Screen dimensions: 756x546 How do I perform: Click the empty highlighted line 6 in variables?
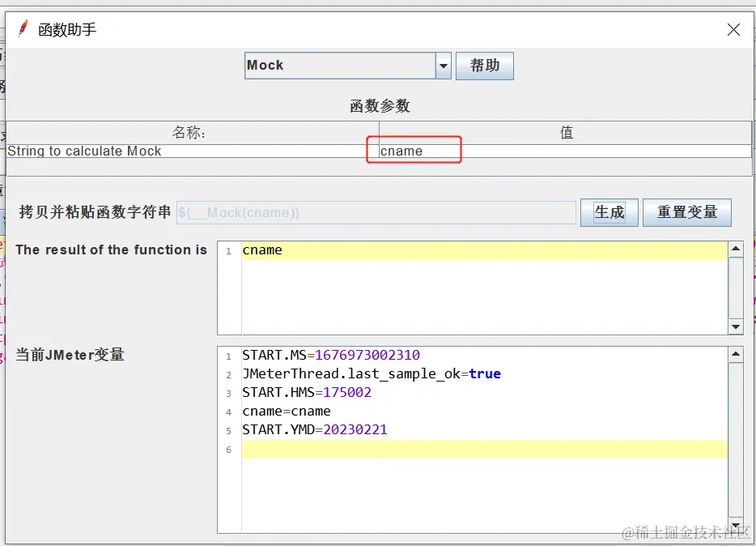[x=485, y=449]
